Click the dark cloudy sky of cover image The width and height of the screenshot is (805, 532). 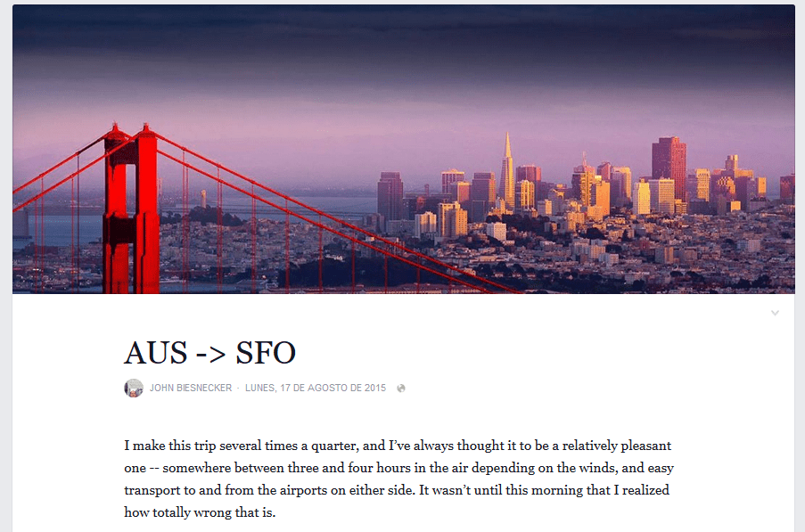(404, 46)
